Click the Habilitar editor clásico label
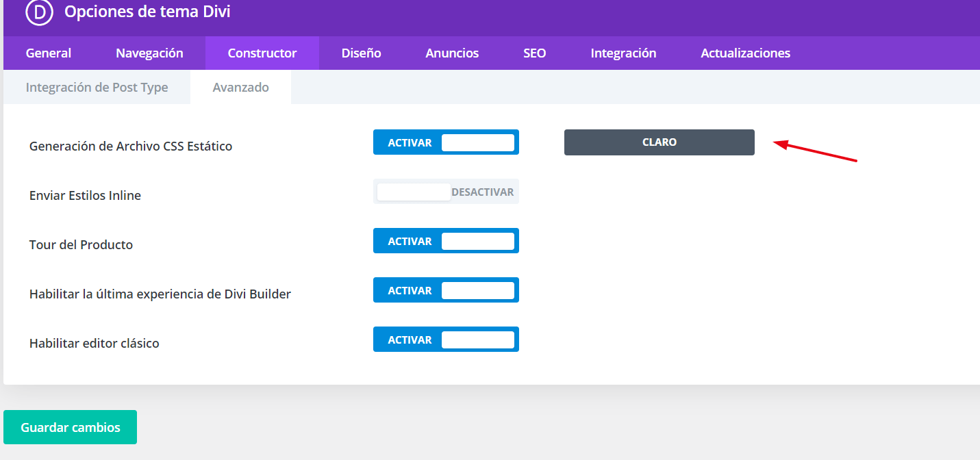This screenshot has width=980, height=460. tap(95, 344)
